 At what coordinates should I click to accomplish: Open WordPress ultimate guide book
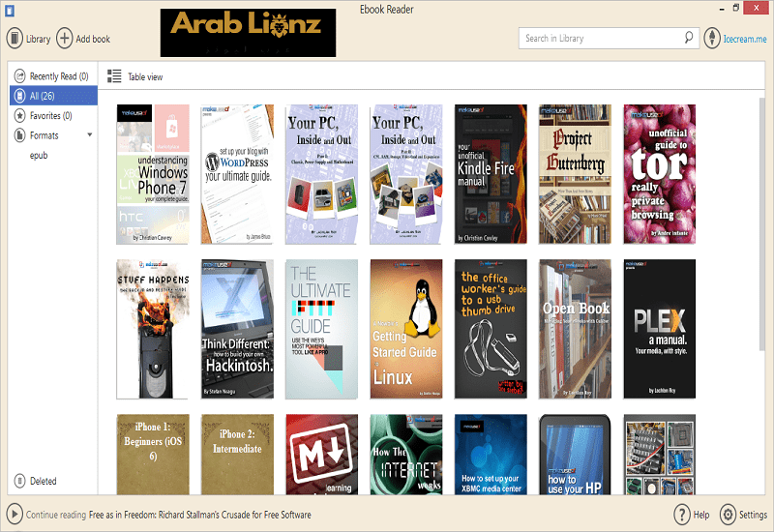tap(237, 174)
